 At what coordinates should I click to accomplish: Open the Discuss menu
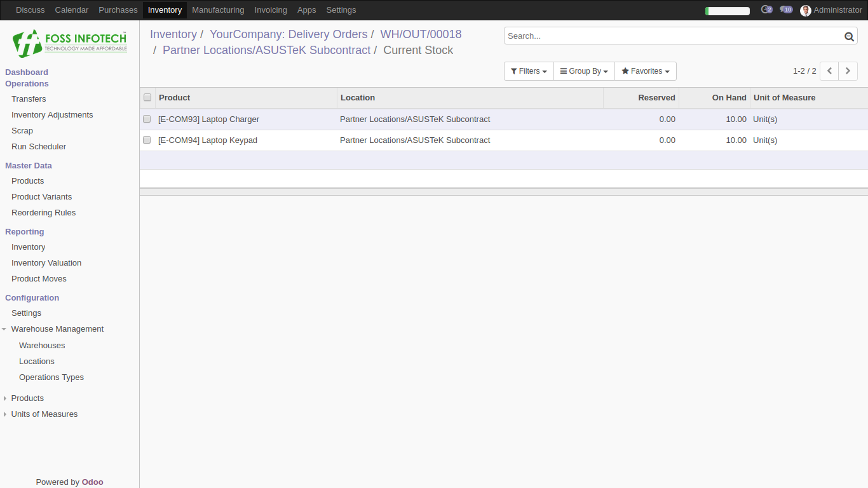[31, 10]
